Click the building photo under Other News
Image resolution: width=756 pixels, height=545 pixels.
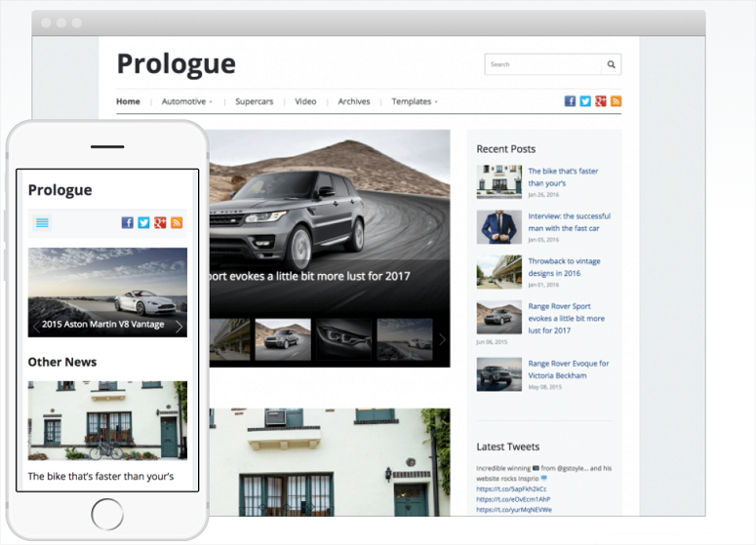click(x=107, y=420)
